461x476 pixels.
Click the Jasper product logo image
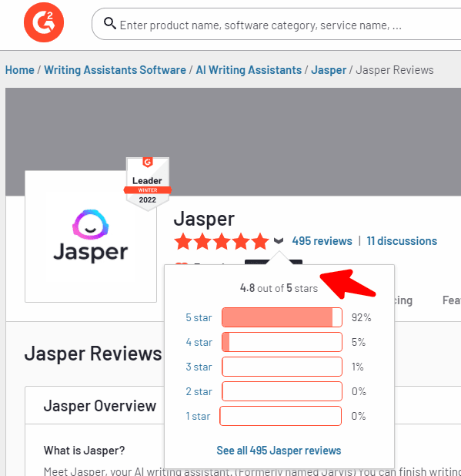click(x=91, y=236)
